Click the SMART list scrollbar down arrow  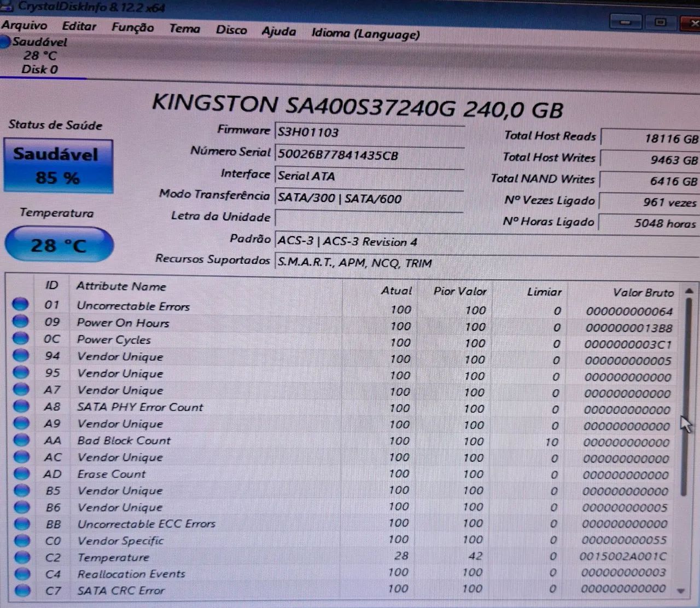(x=681, y=591)
